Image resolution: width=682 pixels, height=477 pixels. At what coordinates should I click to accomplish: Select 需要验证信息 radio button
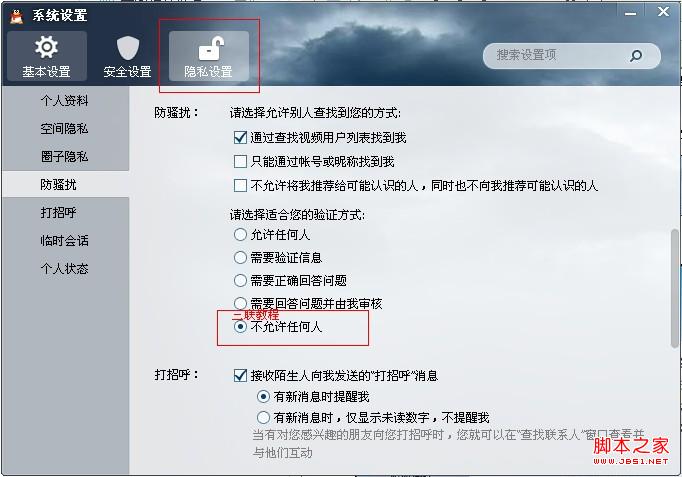coord(240,257)
